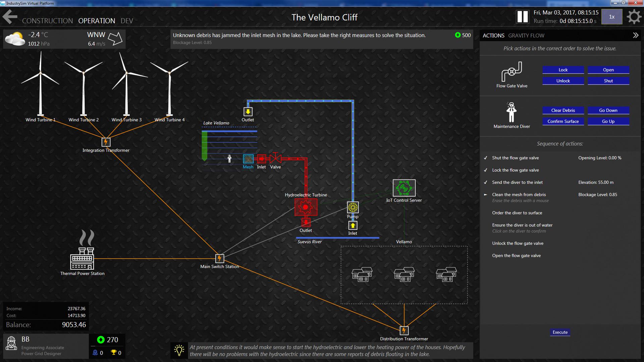Open the settings gear
Viewport: 644px width, 362px height.
coord(634,16)
